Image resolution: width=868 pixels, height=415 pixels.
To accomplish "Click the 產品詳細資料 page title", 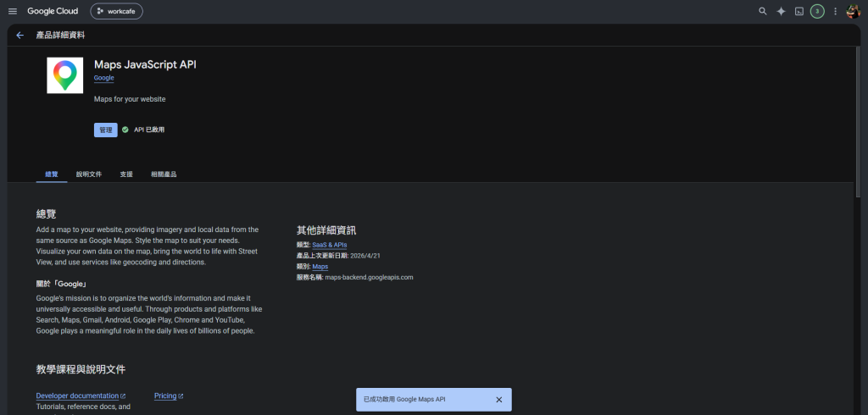I will point(60,36).
